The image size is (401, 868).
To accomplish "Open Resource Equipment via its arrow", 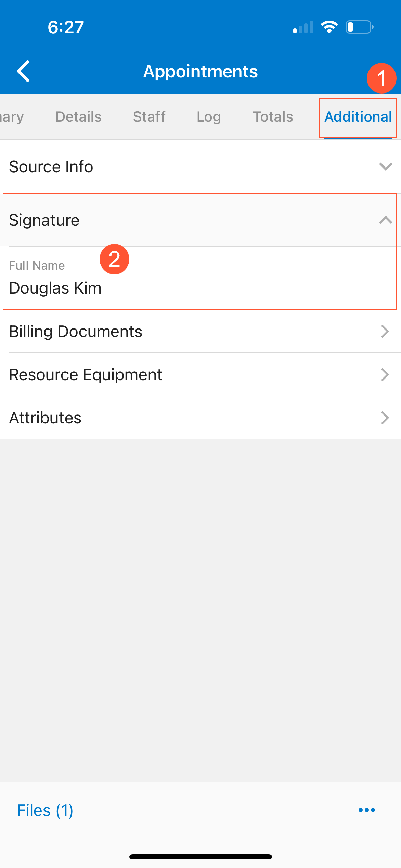I will point(385,375).
